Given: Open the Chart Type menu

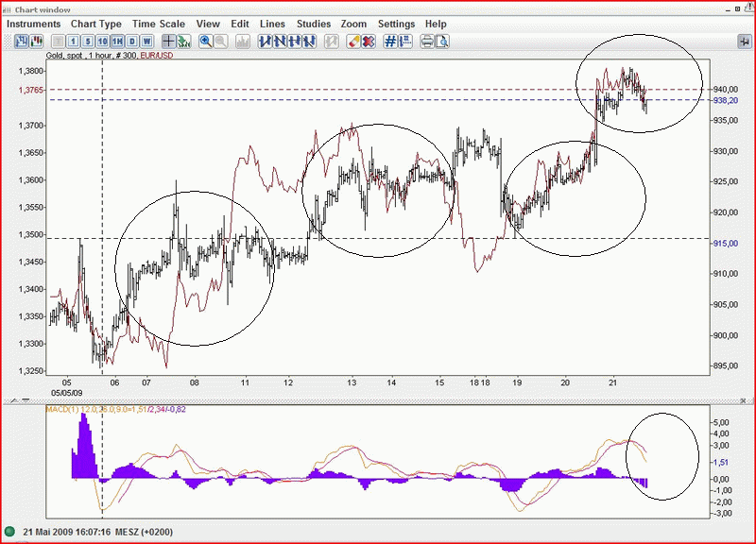Looking at the screenshot, I should (96, 24).
